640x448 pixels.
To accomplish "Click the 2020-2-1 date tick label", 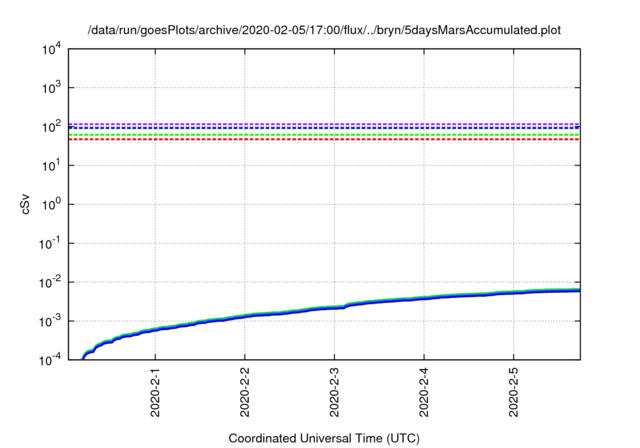I will click(155, 392).
